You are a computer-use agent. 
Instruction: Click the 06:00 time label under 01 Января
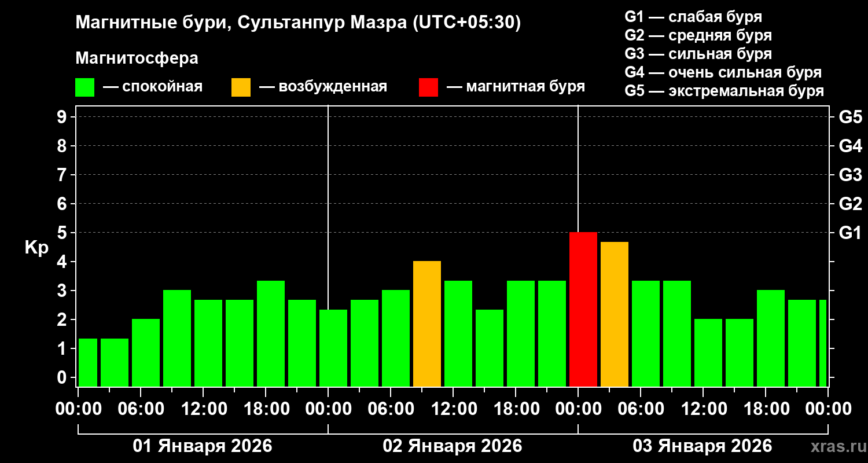[x=141, y=409]
